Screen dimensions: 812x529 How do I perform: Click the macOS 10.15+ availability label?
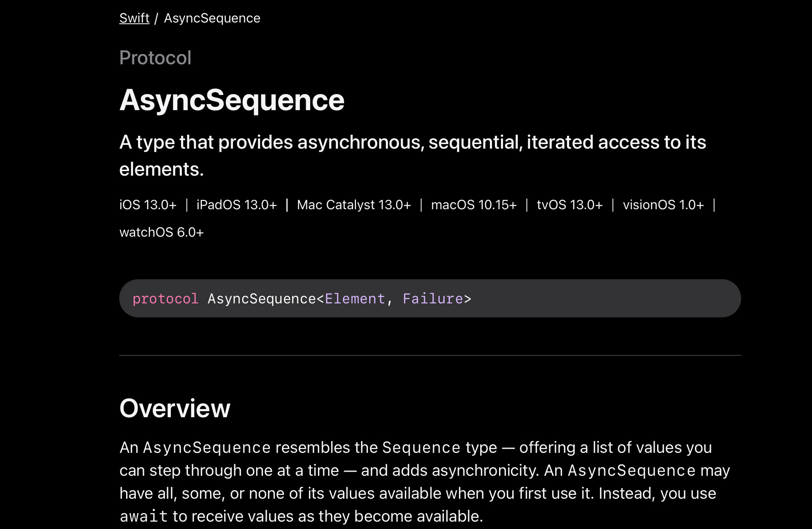click(x=474, y=205)
